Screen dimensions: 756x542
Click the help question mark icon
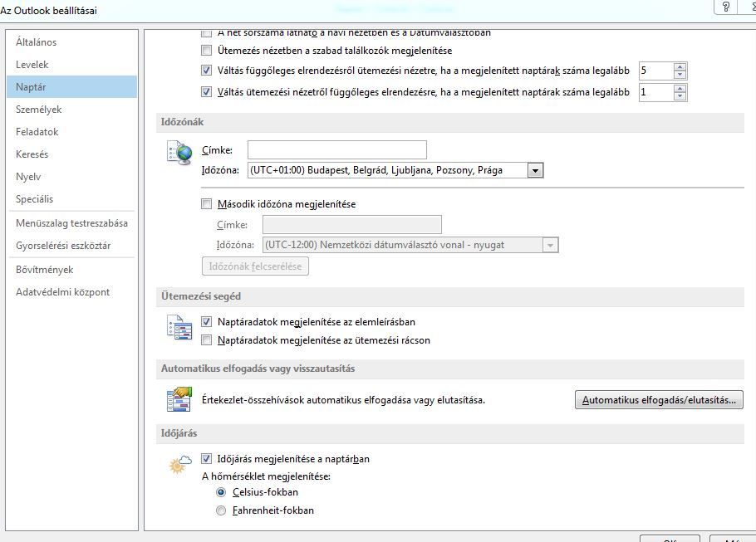(x=725, y=7)
